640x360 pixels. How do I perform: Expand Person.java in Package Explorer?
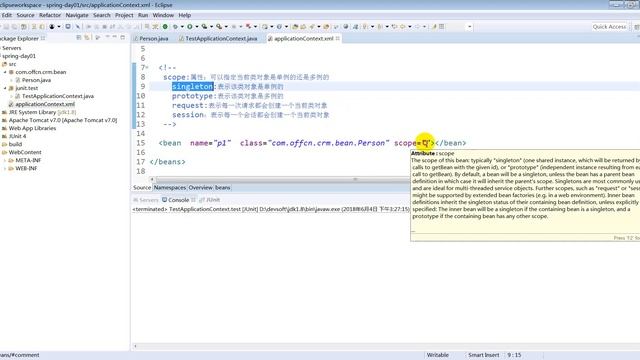12,80
